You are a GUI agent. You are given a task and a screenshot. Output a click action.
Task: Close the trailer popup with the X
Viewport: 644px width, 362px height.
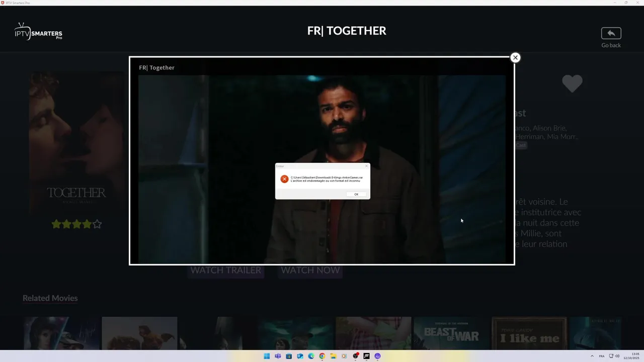(515, 57)
